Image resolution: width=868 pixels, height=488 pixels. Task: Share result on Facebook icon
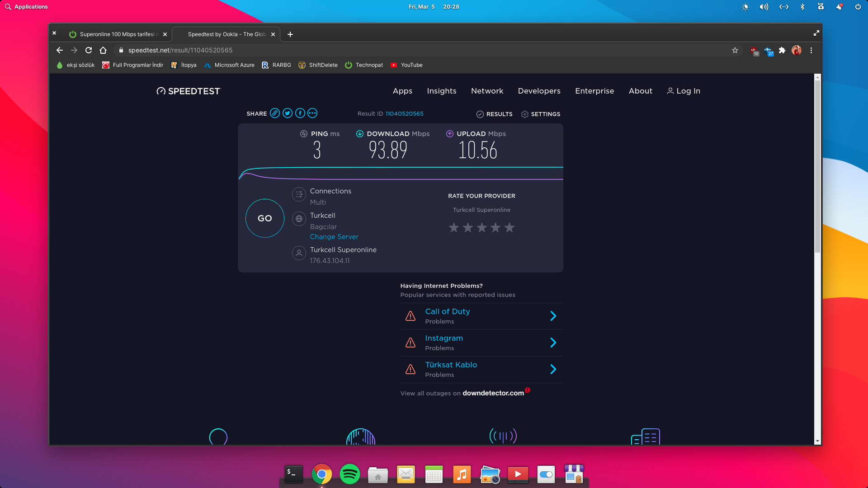[300, 113]
